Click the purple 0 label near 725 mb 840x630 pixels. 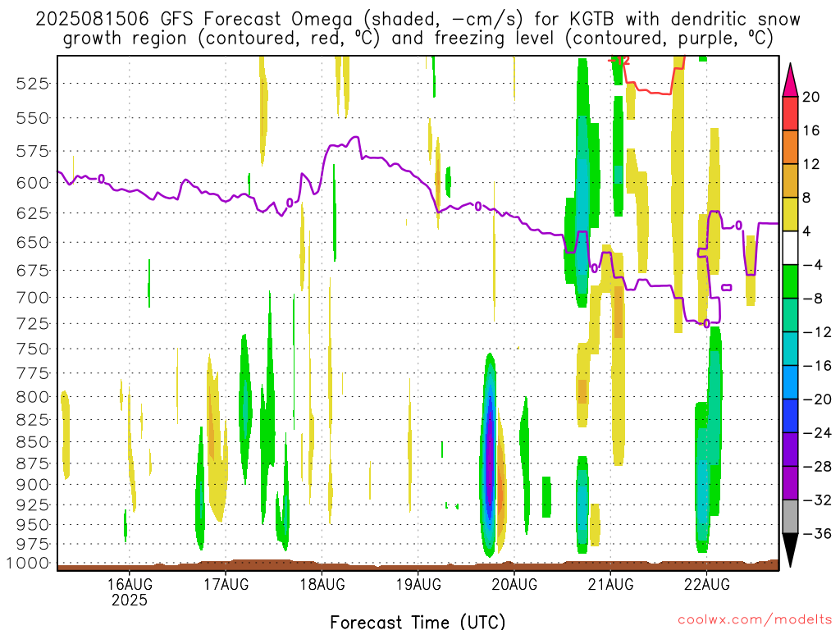(706, 323)
